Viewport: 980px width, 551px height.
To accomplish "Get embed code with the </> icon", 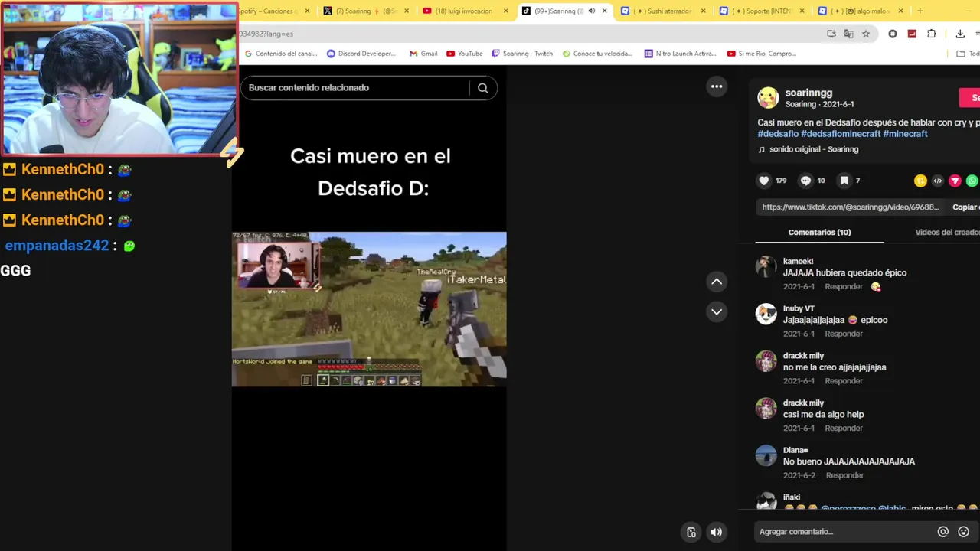I will point(938,181).
